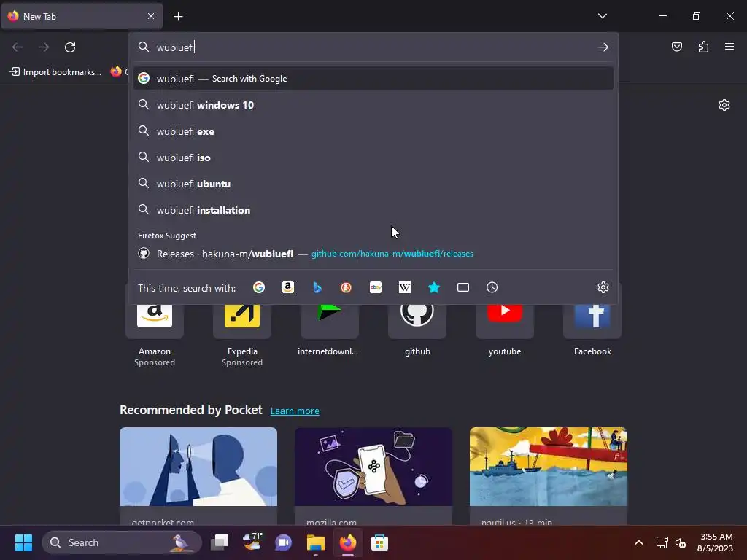Search history using the clock icon
The width and height of the screenshot is (747, 560).
point(492,287)
